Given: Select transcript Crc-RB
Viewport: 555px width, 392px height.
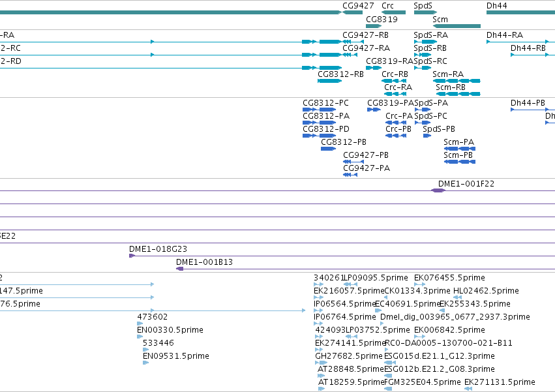Looking at the screenshot, I should 395,74.
